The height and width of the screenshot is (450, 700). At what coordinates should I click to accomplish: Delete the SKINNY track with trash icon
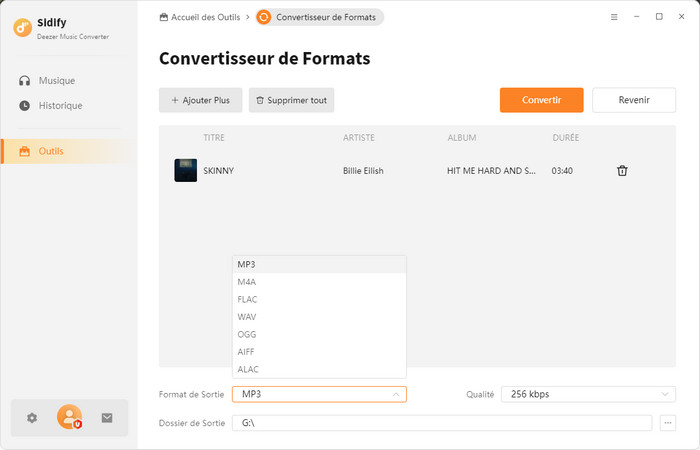point(622,171)
